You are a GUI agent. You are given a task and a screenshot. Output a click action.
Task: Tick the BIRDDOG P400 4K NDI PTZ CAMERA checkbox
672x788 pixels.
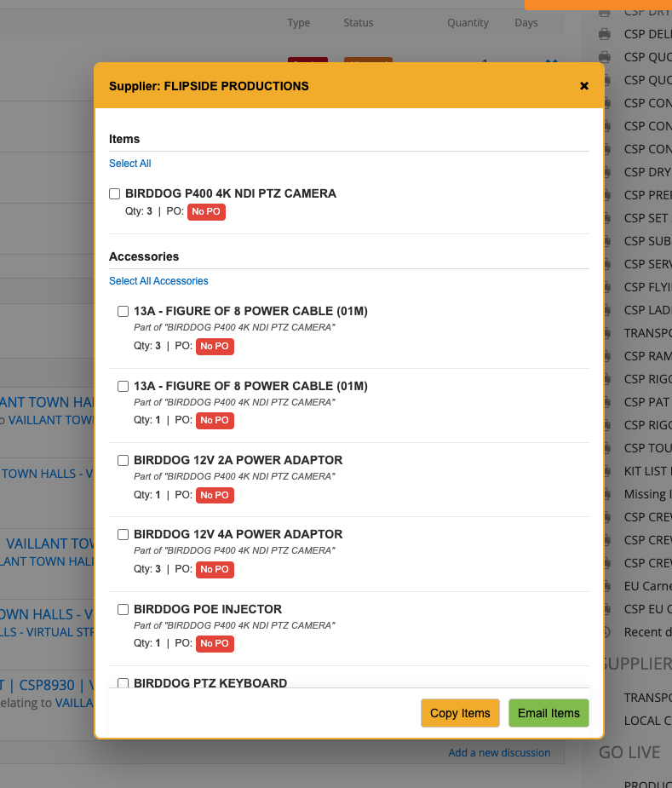coord(115,193)
